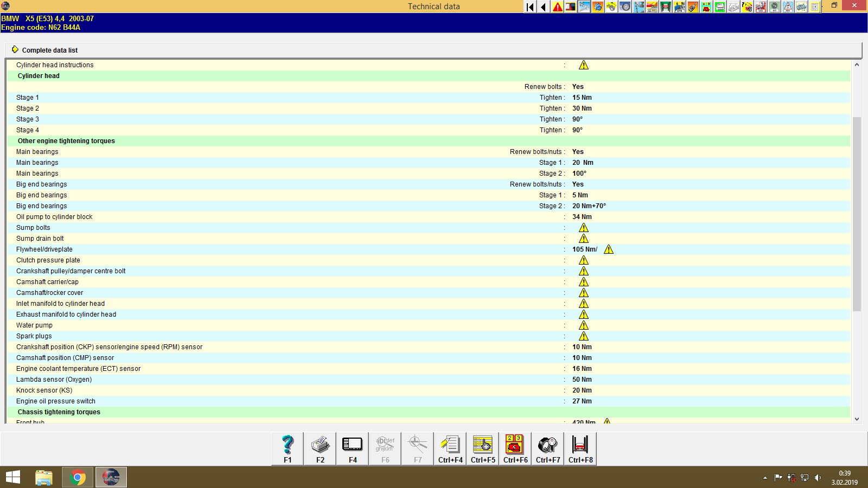Click the warning triangle next to the Flywheel/driveplate torque
Screen dimensions: 868x488
click(609, 249)
